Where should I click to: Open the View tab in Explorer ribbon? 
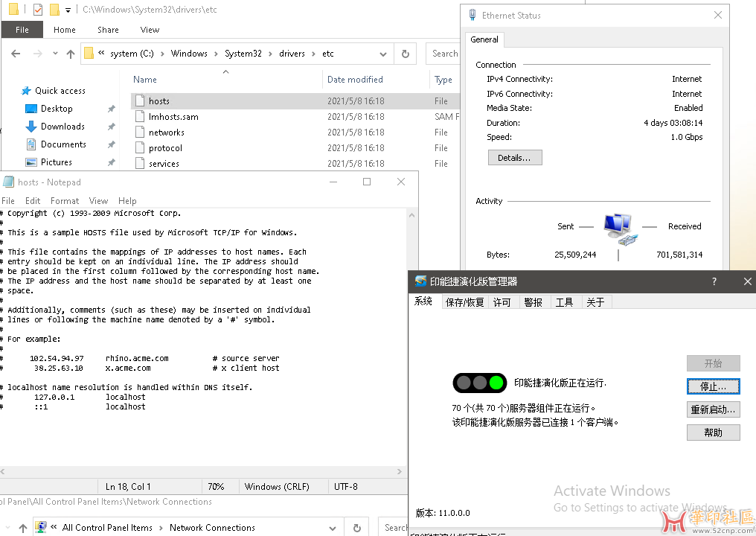click(150, 30)
